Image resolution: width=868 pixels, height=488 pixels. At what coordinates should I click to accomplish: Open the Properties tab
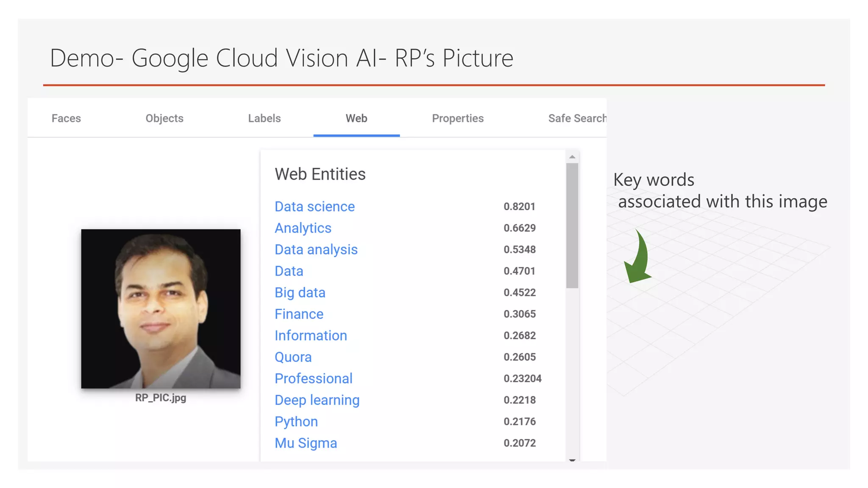coord(458,118)
